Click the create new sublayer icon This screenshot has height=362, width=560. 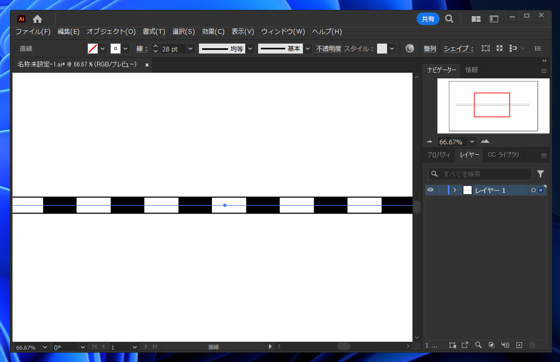[x=505, y=345]
